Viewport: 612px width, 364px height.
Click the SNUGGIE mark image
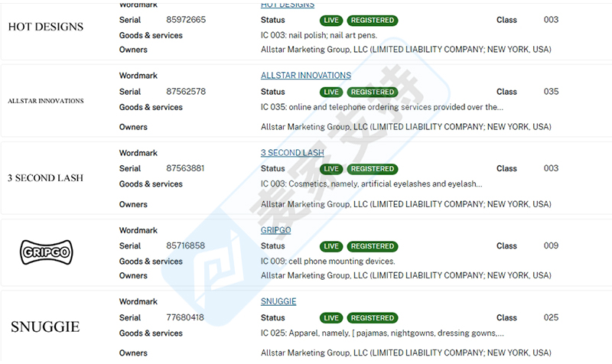click(x=45, y=327)
